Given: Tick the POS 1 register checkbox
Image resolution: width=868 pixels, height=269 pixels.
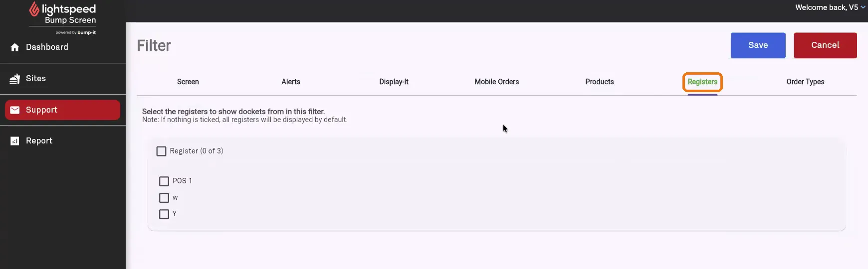Looking at the screenshot, I should (164, 181).
